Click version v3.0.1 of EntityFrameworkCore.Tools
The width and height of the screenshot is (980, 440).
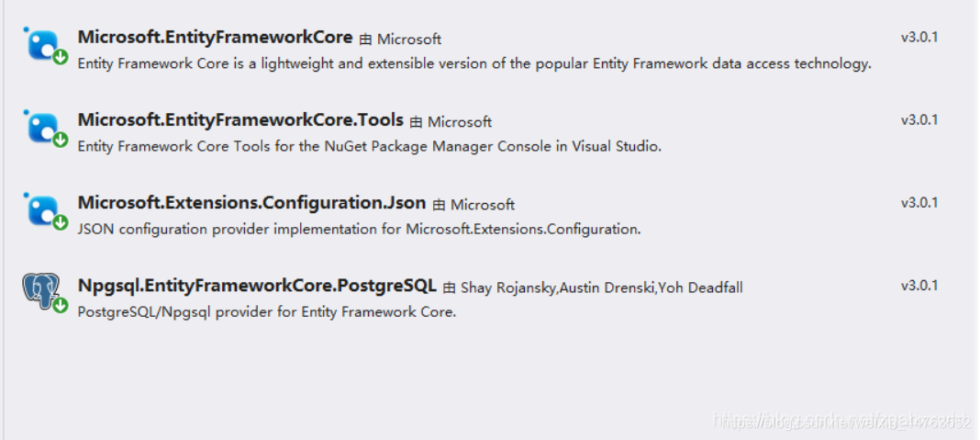click(x=919, y=119)
